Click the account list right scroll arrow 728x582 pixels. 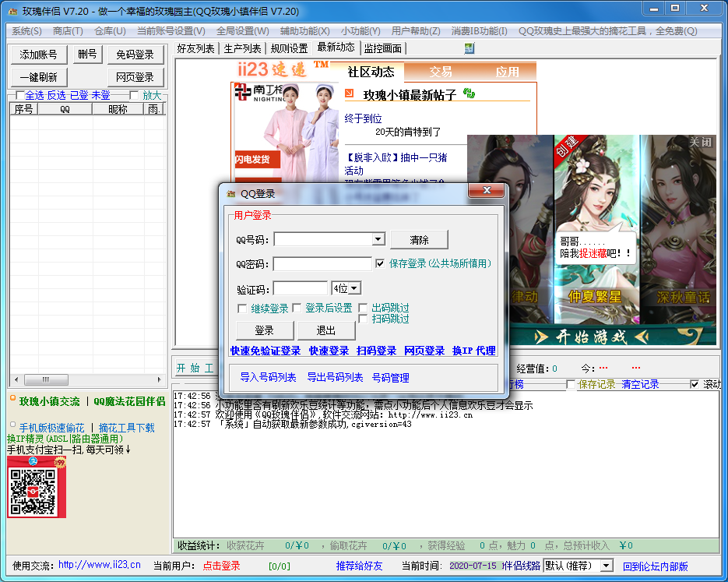pyautogui.click(x=160, y=379)
